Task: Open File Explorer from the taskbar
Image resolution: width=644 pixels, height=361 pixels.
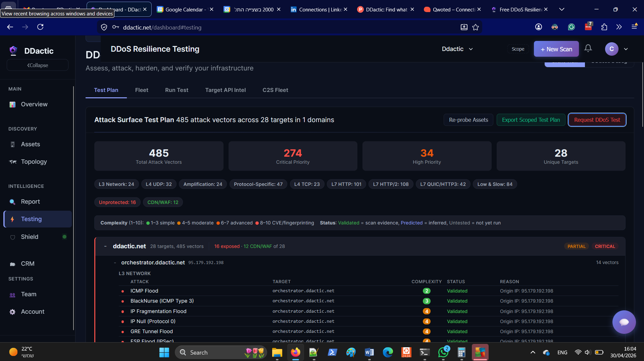Action: [x=277, y=352]
